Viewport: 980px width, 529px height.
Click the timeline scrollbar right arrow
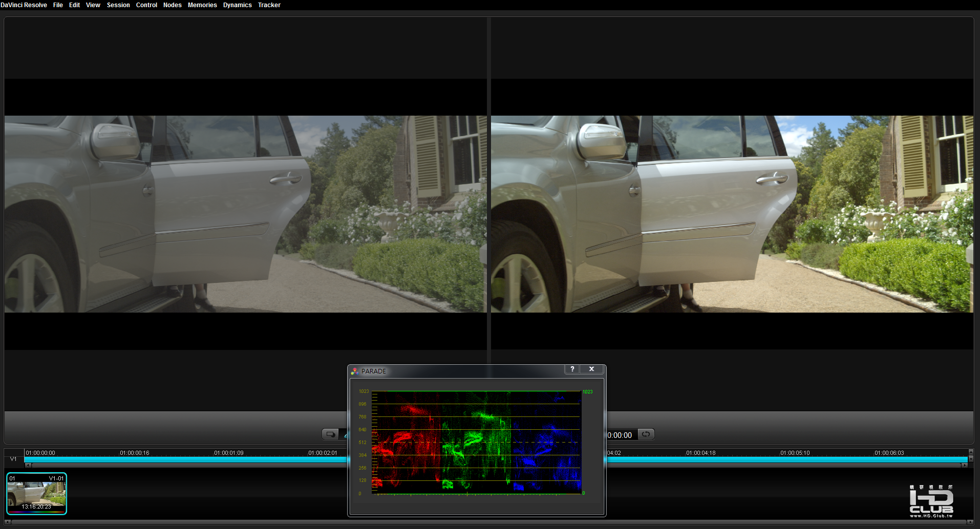tap(965, 465)
